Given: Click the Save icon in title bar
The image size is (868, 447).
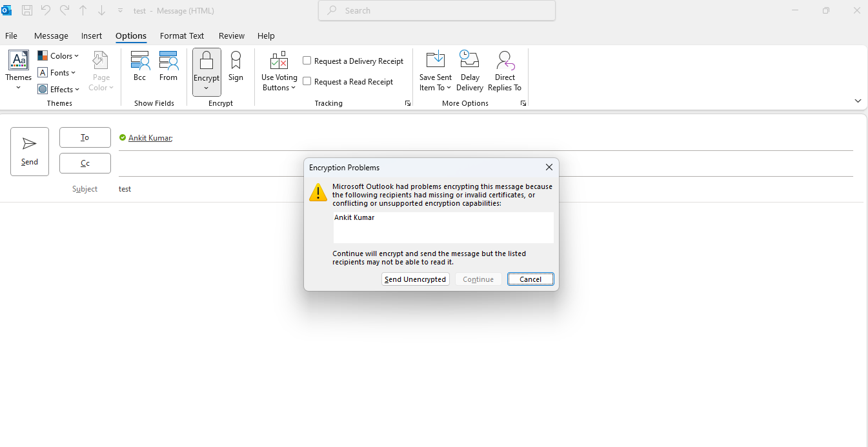Looking at the screenshot, I should coord(27,10).
